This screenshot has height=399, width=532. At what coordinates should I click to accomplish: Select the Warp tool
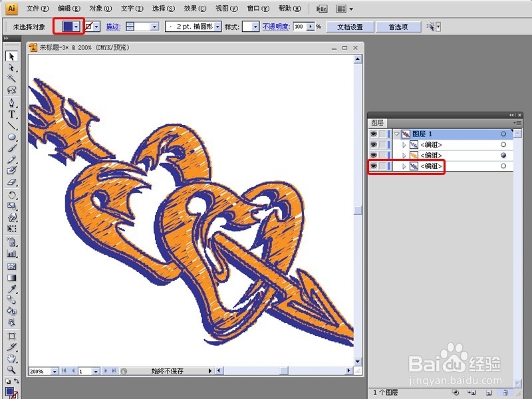11,217
